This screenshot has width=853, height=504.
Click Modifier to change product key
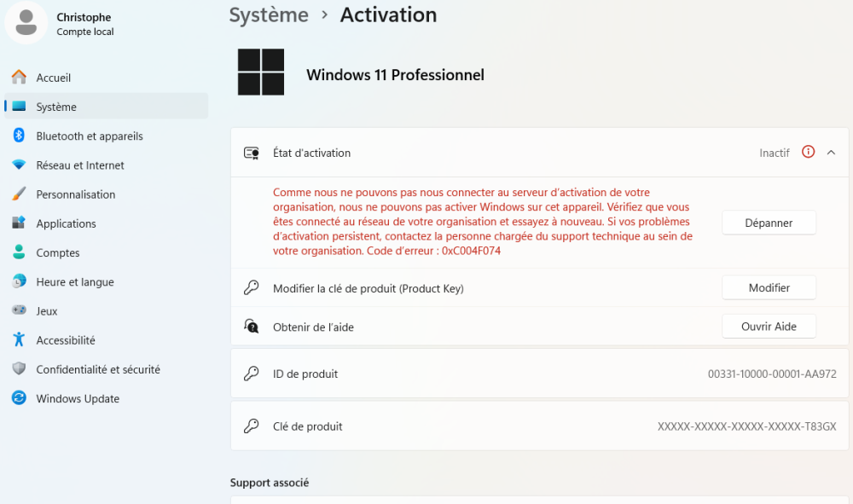769,288
